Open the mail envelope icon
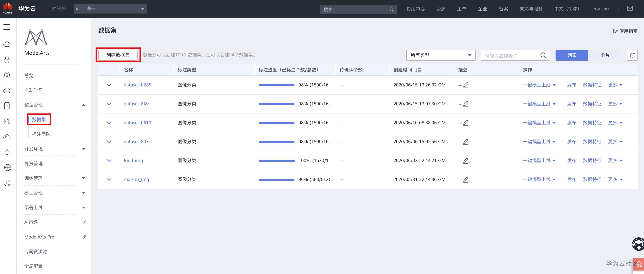The height and width of the screenshot is (274, 644). click(630, 8)
